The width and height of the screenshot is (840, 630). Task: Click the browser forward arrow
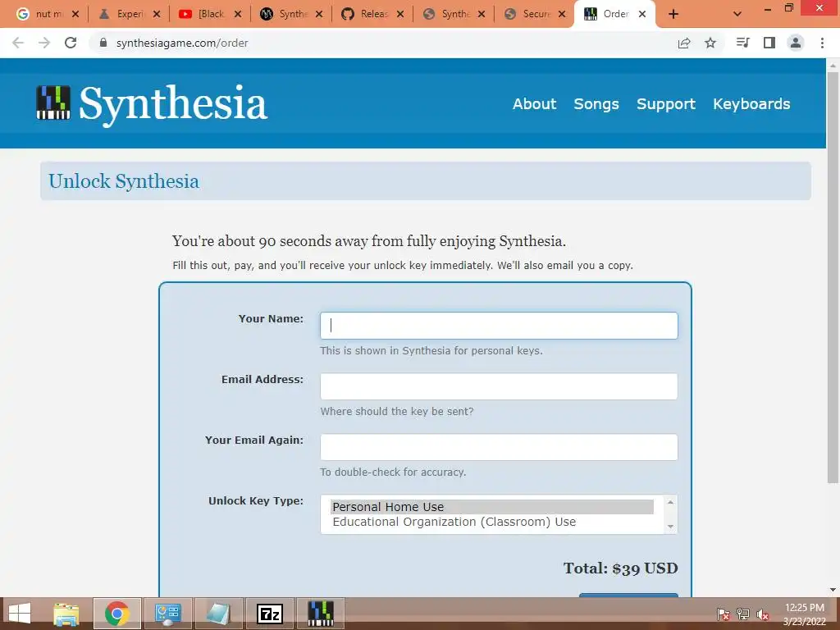pyautogui.click(x=44, y=43)
